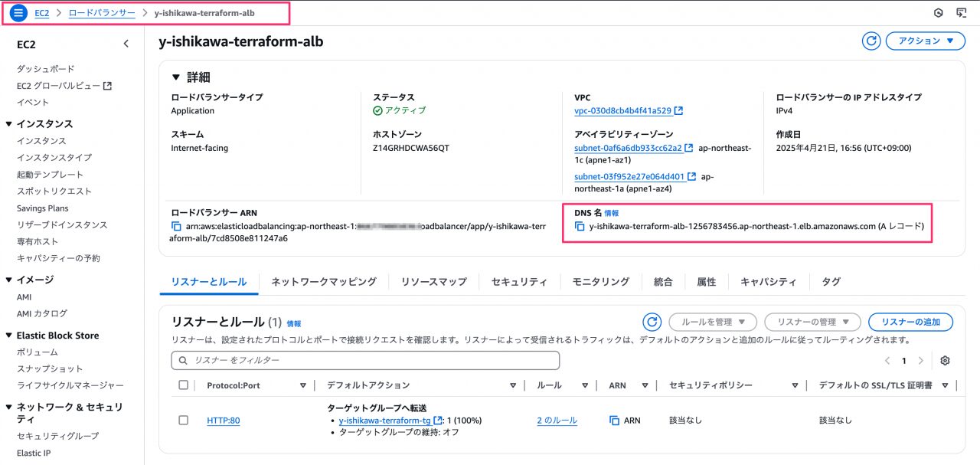The image size is (980, 465).
Task: Go to the ロードバランサー breadcrumb
Action: tap(102, 13)
